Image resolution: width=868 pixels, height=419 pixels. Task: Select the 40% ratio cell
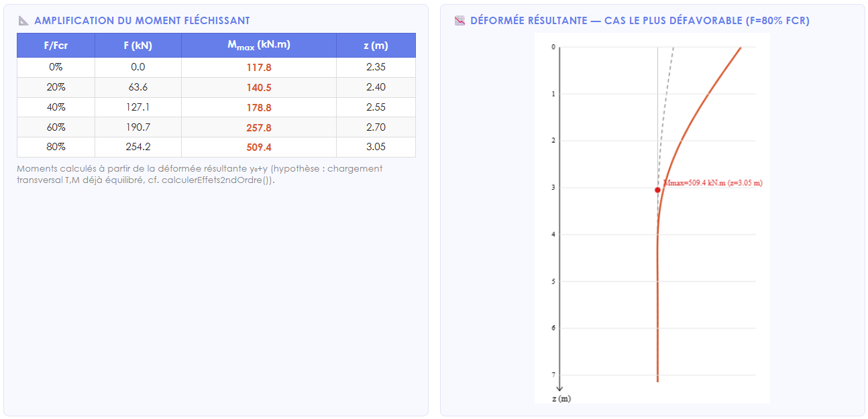pos(56,107)
